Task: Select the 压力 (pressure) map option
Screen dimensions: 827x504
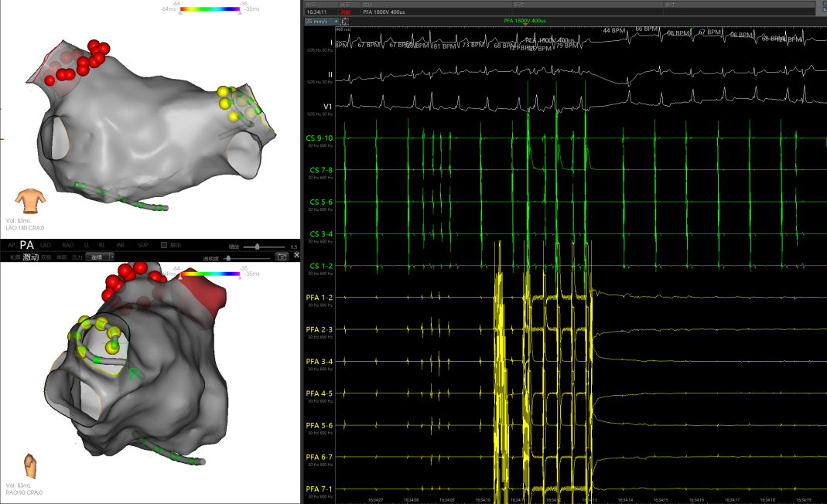Action: pyautogui.click(x=77, y=257)
